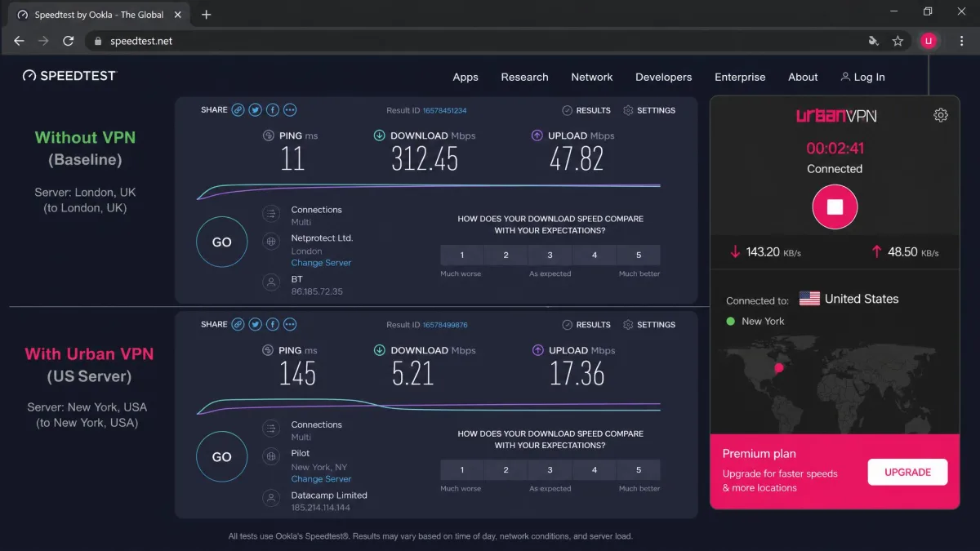Rate VPN download speed as 3
Screen dimensions: 980x551
[550, 469]
